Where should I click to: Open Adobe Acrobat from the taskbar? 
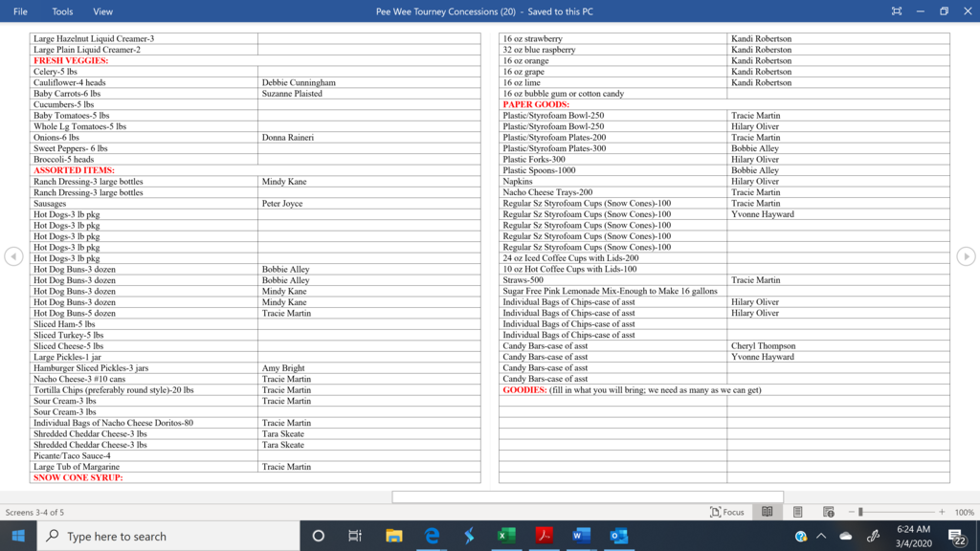pos(544,536)
